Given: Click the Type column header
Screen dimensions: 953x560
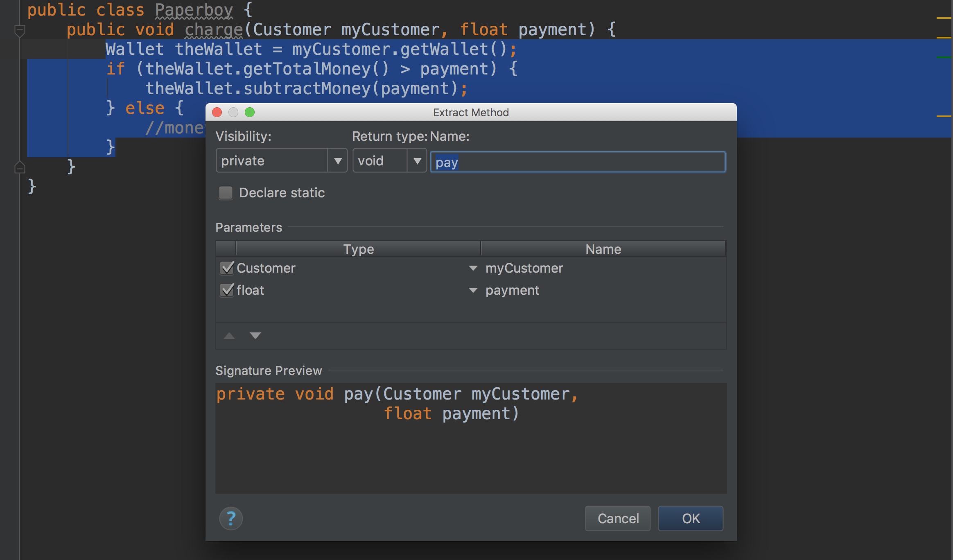Looking at the screenshot, I should pyautogui.click(x=358, y=249).
